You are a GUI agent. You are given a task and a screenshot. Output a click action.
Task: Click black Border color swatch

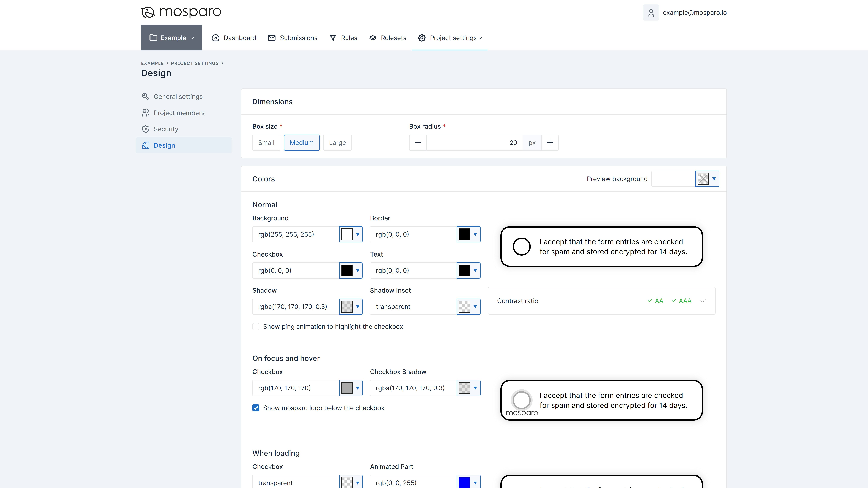point(464,234)
